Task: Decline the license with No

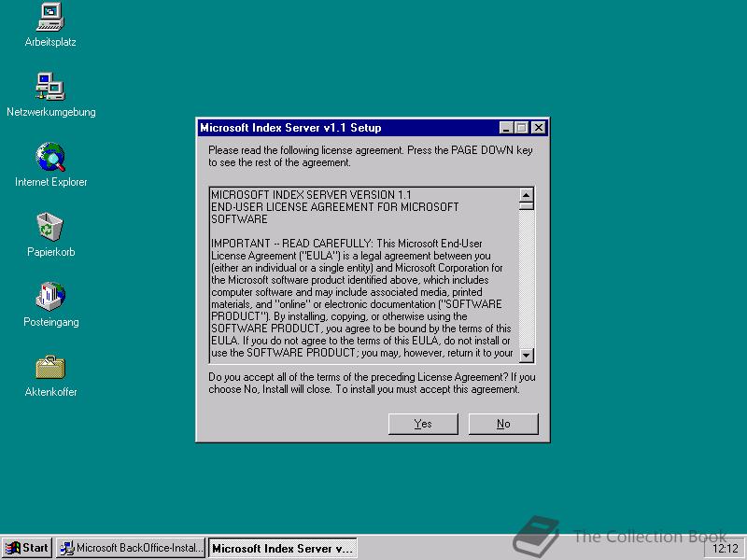Action: point(503,424)
